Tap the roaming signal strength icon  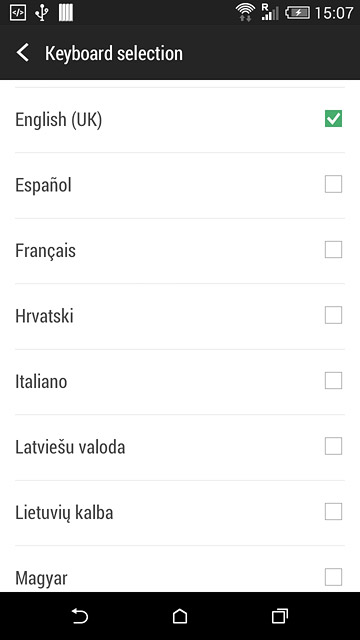click(270, 12)
